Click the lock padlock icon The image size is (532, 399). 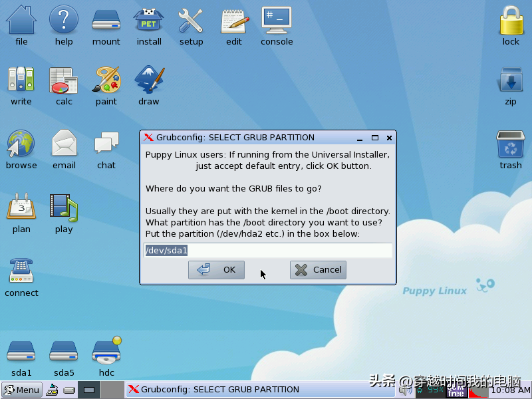[x=511, y=21]
